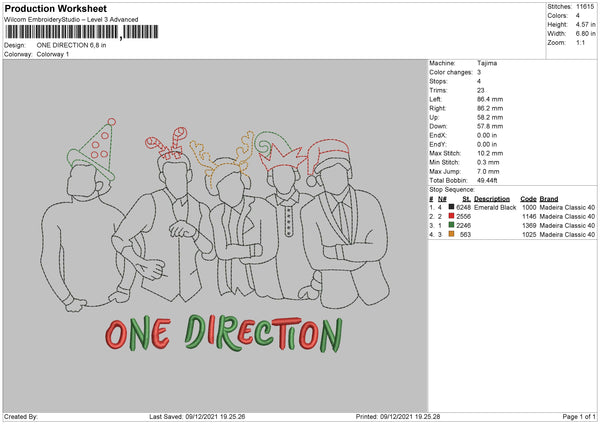Click the design name 'ONE DIRECTION 6,8 in'
The image size is (600, 424).
click(71, 45)
